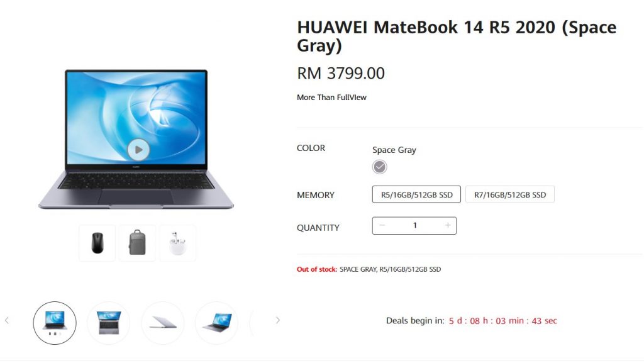The height and width of the screenshot is (363, 644).
Task: Decrease quantity with minus icon
Action: pyautogui.click(x=382, y=225)
